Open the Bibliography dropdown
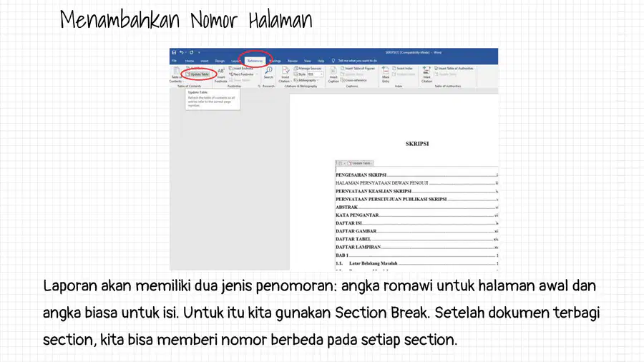The width and height of the screenshot is (644, 362). 306,80
